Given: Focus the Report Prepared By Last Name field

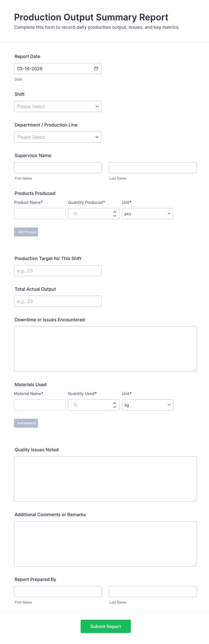Looking at the screenshot, I should (153, 591).
